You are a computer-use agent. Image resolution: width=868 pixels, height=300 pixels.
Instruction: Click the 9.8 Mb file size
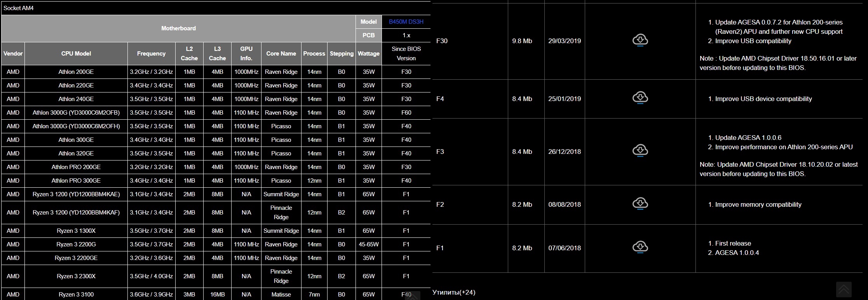522,41
